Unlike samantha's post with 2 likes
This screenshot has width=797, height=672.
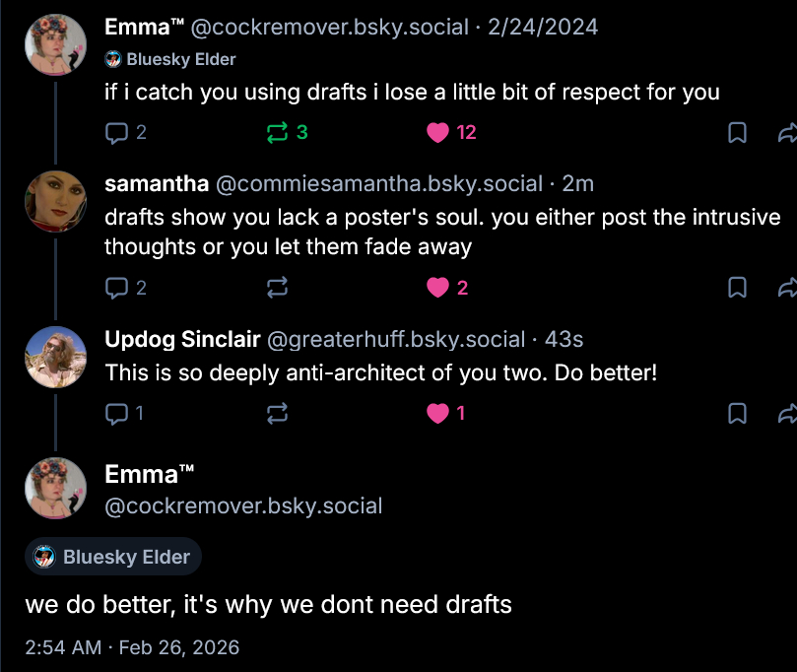(438, 288)
